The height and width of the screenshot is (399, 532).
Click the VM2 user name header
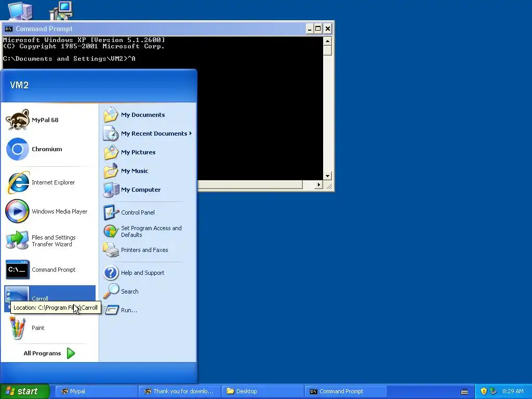coord(19,85)
